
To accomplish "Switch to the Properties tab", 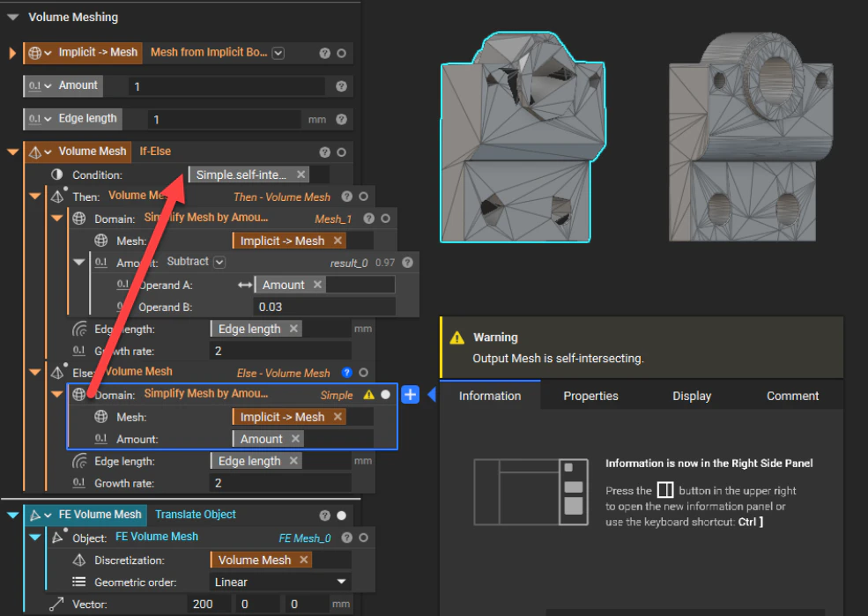I will coord(590,396).
